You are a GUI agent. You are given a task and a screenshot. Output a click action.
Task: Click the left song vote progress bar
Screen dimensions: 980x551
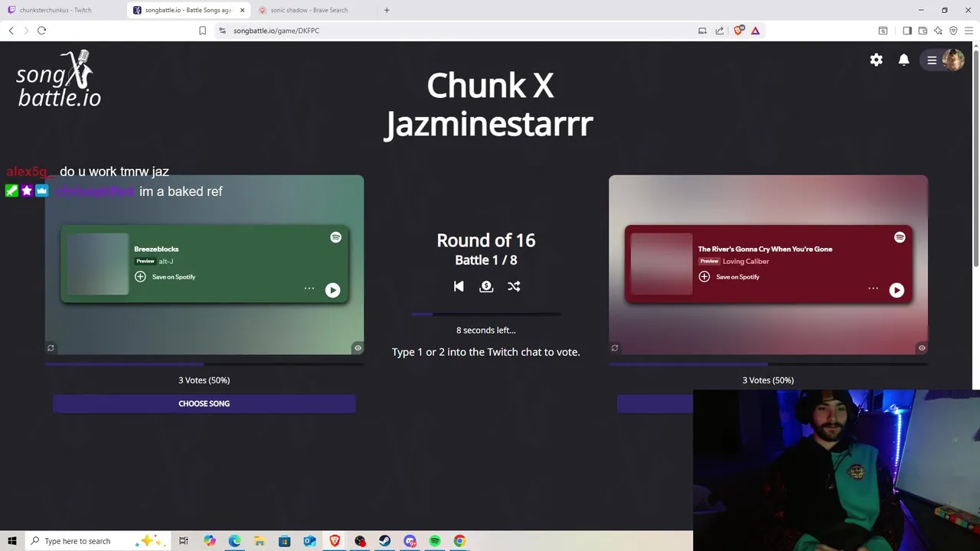204,364
